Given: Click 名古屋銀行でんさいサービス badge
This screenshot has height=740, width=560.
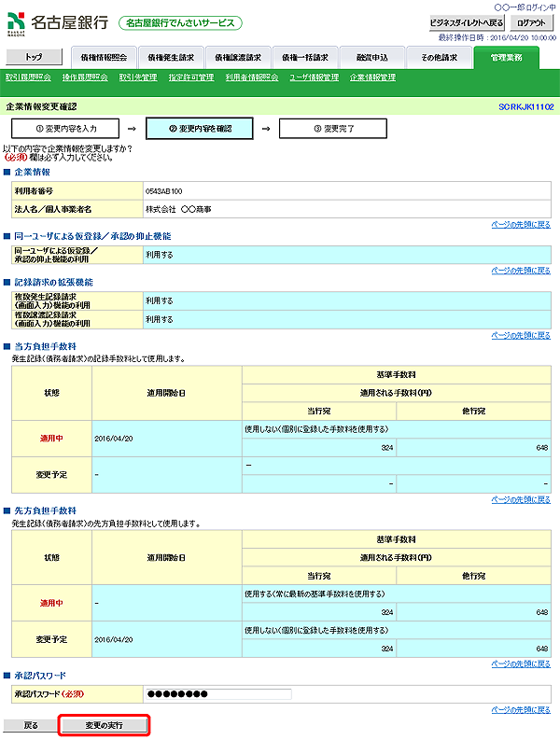Looking at the screenshot, I should pos(180,23).
